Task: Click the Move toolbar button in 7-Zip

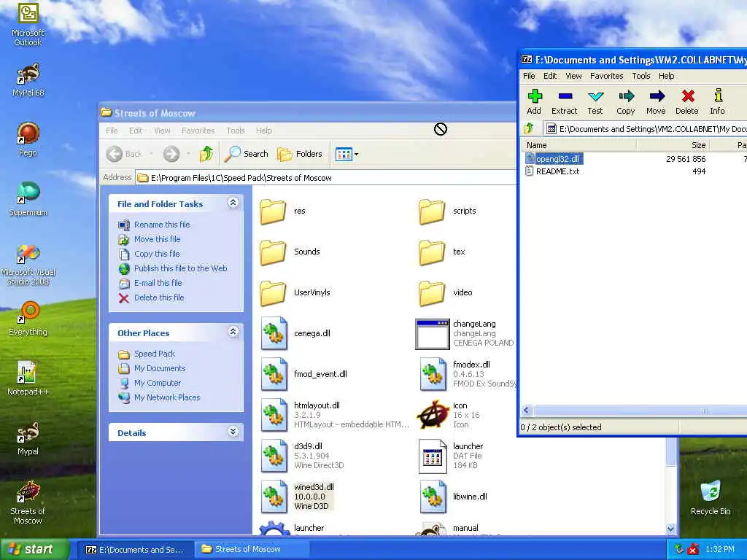Action: coord(656,102)
